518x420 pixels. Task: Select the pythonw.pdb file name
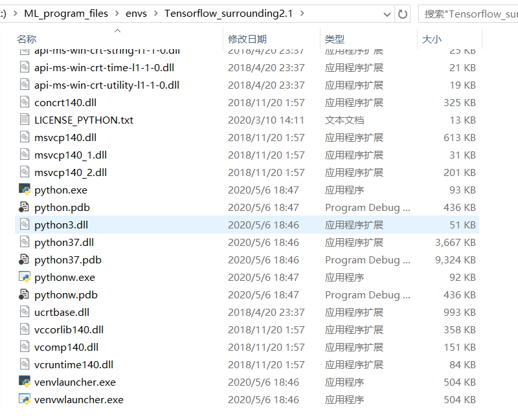click(66, 295)
